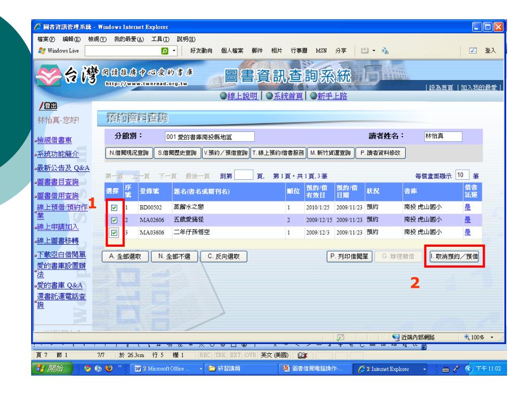Open the 檔案(F) menu
The height and width of the screenshot is (399, 532).
click(x=46, y=39)
